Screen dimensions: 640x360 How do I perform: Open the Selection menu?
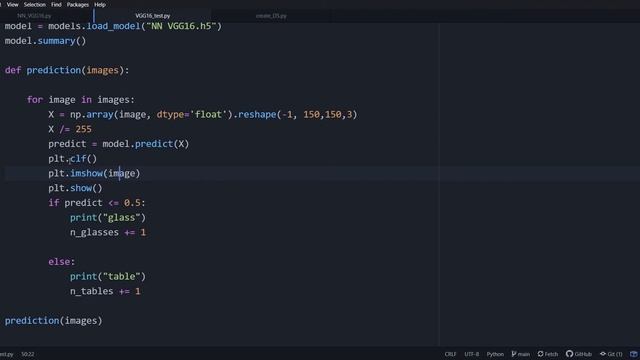click(x=35, y=4)
